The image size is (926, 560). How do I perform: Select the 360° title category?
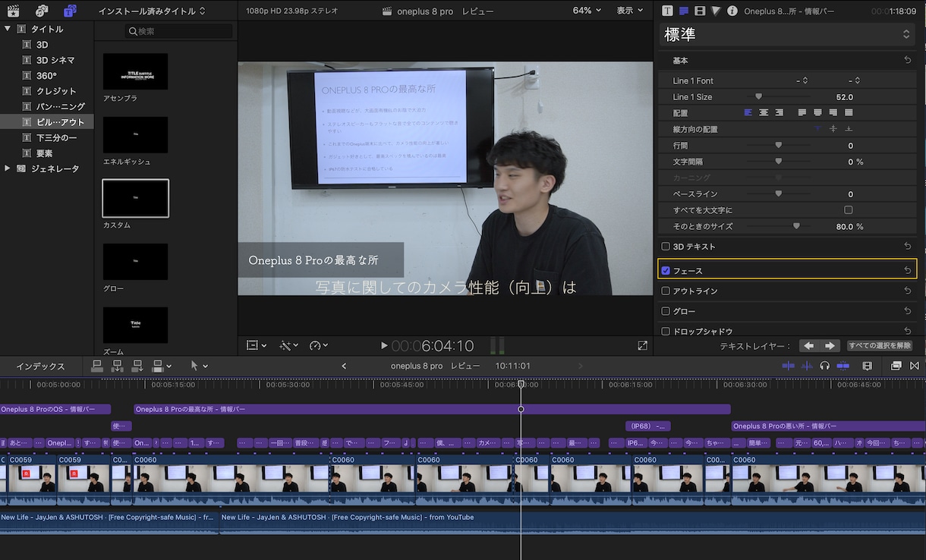point(46,76)
